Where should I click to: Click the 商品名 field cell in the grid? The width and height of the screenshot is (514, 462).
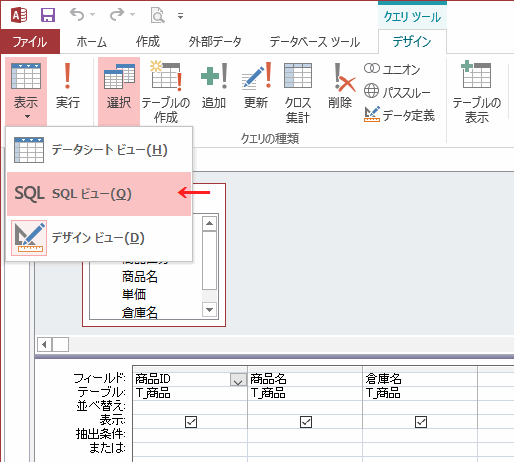point(305,379)
